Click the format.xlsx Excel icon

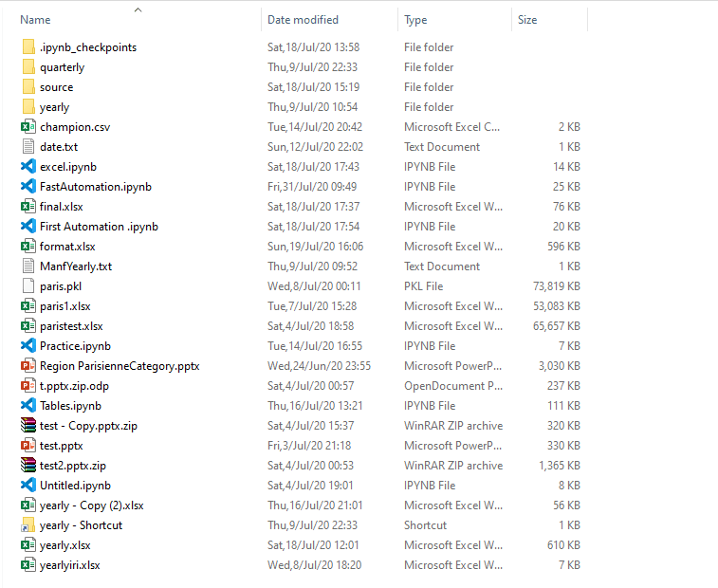pyautogui.click(x=28, y=247)
